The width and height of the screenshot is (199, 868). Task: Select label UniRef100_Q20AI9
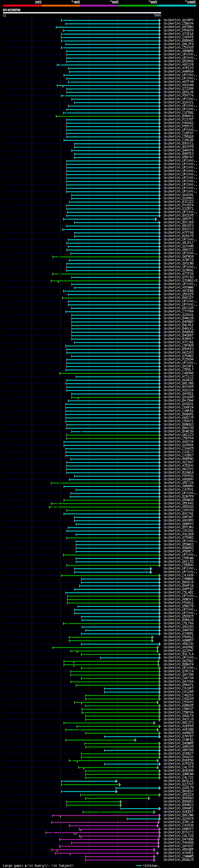pyautogui.click(x=178, y=818)
